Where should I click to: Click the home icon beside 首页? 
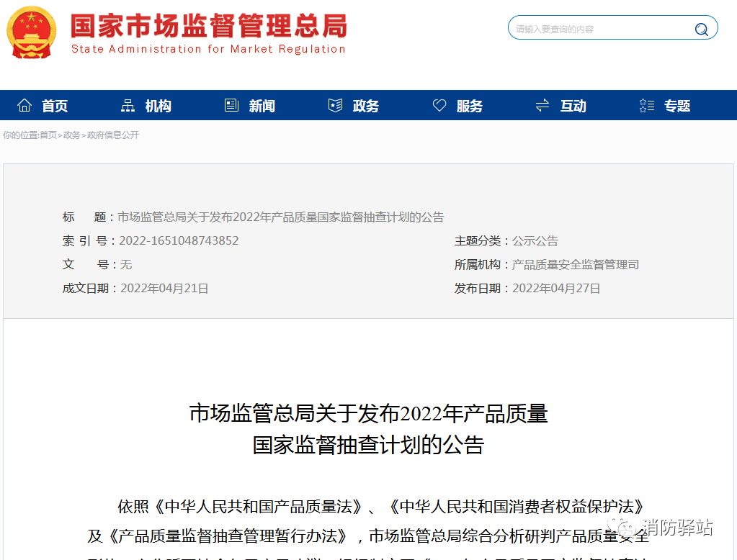tap(24, 106)
